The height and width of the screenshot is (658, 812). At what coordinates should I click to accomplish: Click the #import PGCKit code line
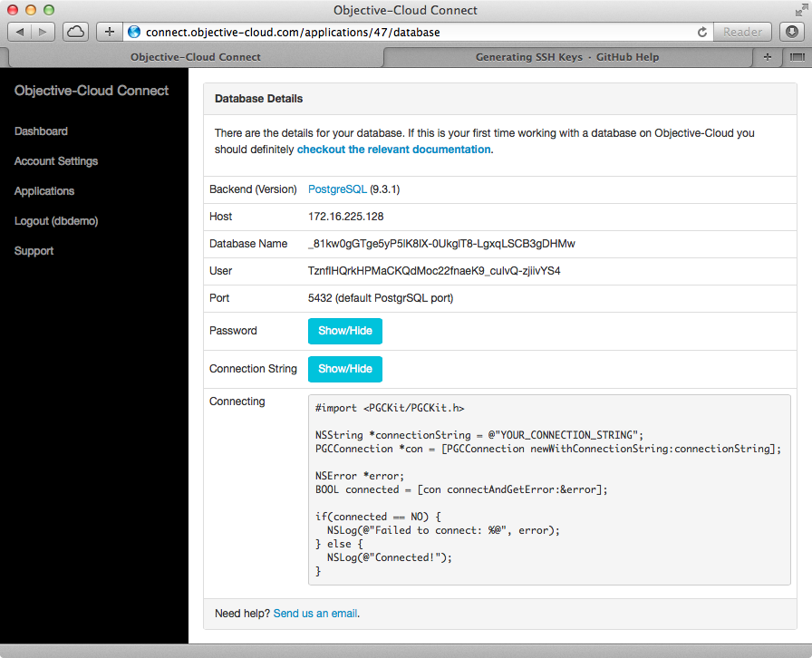(x=390, y=408)
